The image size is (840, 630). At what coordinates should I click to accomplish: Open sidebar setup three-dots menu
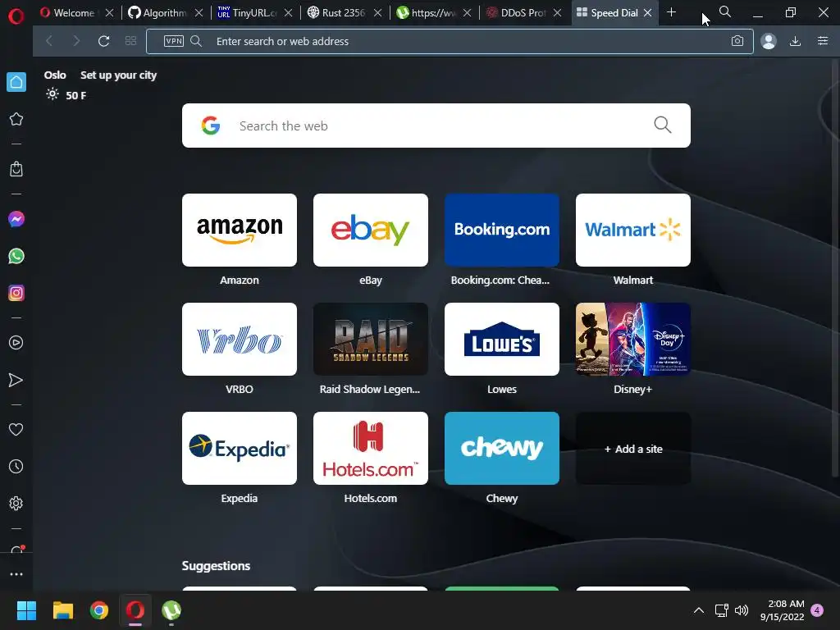[16, 573]
